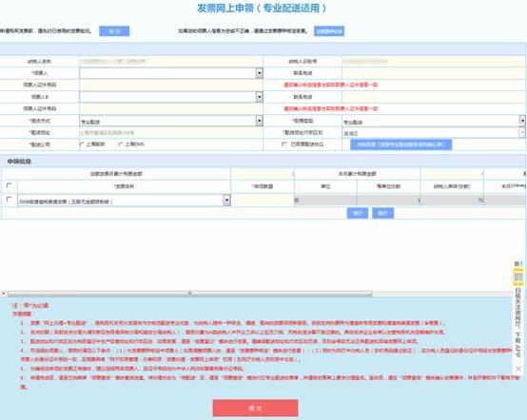The image size is (527, 420).
Task: Select the 上海邮政 delivery company radio button
Action: 82,144
